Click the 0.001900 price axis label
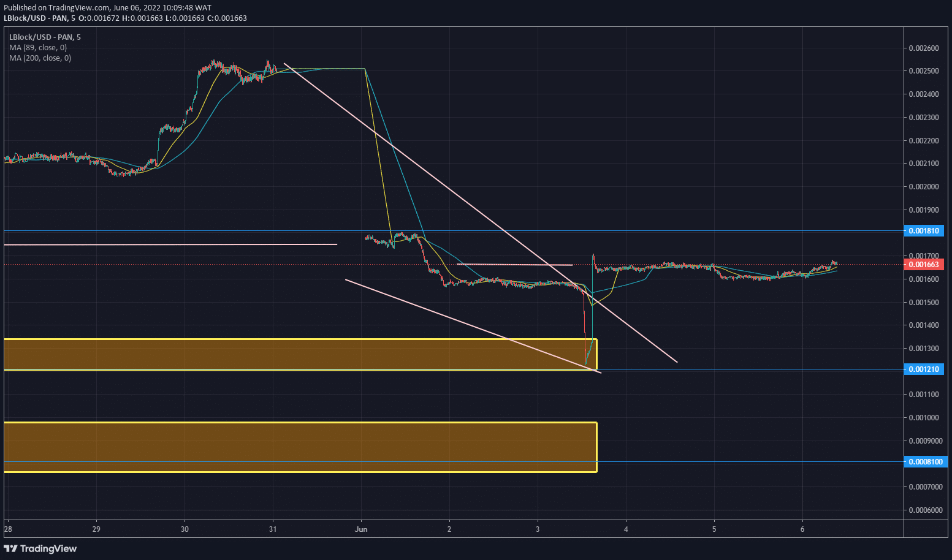952x560 pixels. [923, 210]
